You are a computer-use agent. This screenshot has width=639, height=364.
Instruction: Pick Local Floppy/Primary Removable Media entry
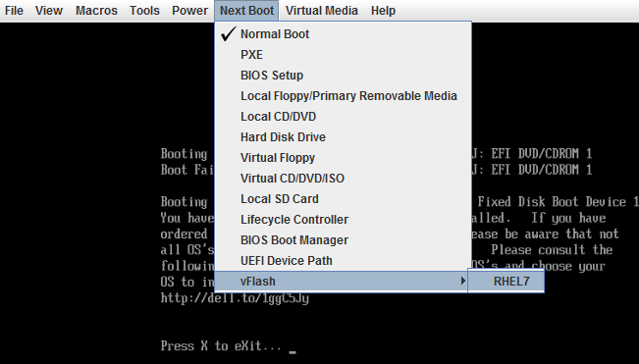343,96
